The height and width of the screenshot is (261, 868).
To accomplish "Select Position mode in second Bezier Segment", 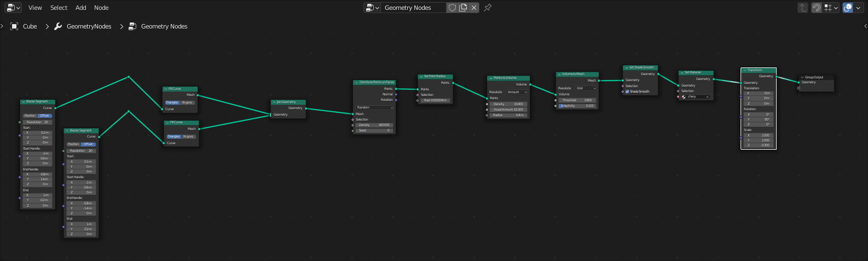I will [74, 144].
